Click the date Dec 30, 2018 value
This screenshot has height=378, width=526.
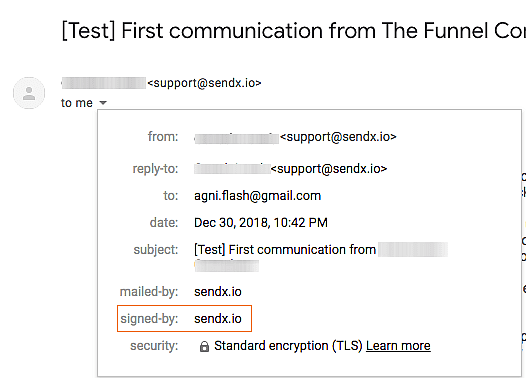coord(261,223)
